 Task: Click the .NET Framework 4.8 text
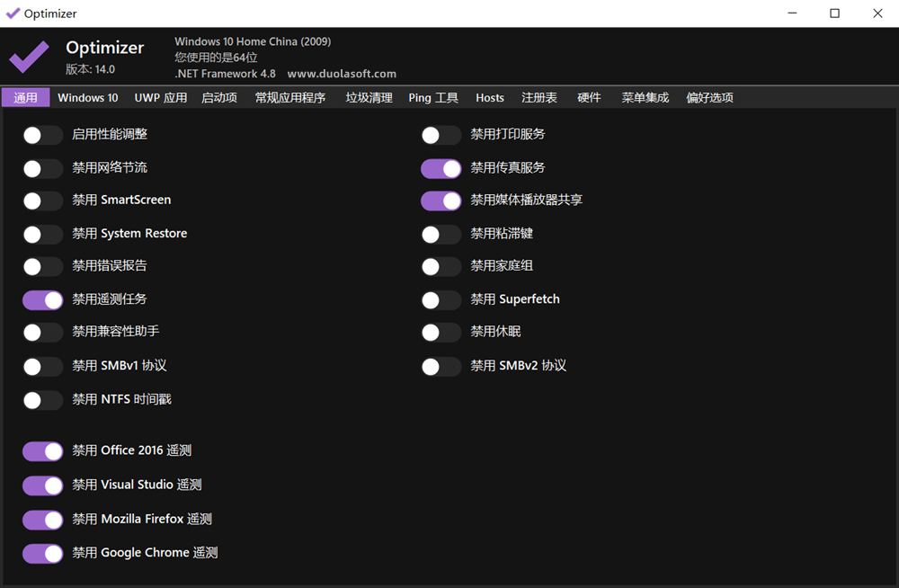click(226, 74)
